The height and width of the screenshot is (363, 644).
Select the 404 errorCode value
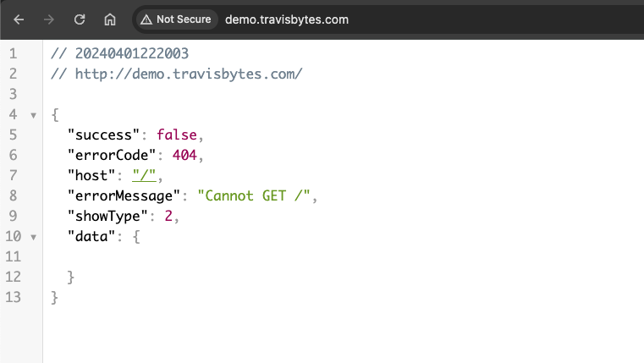(184, 155)
